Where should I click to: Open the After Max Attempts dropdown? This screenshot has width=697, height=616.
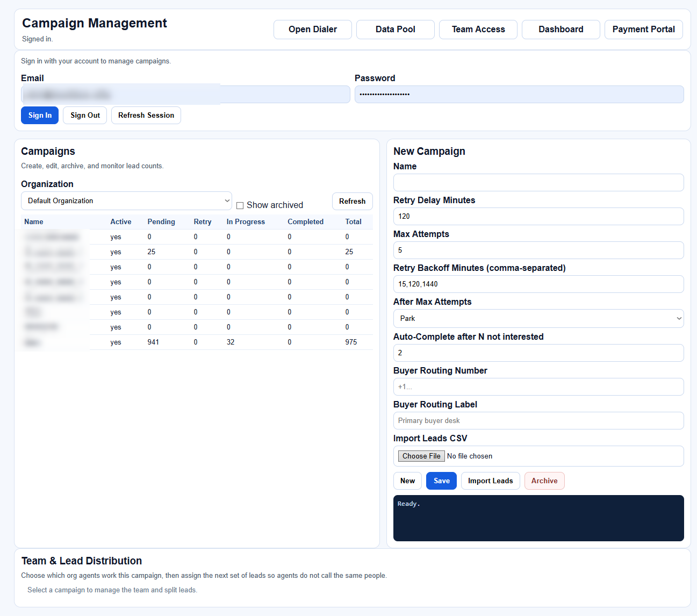pos(538,318)
